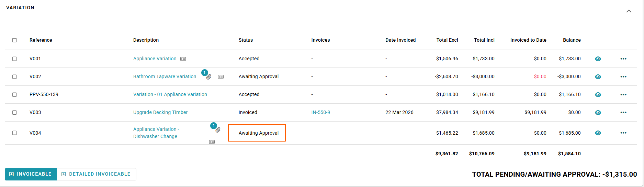644x187 pixels.
Task: View V001 variation with eye icon
Action: point(598,59)
